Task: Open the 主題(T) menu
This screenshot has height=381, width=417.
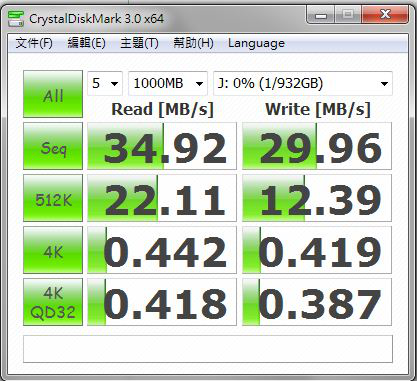Action: click(139, 43)
